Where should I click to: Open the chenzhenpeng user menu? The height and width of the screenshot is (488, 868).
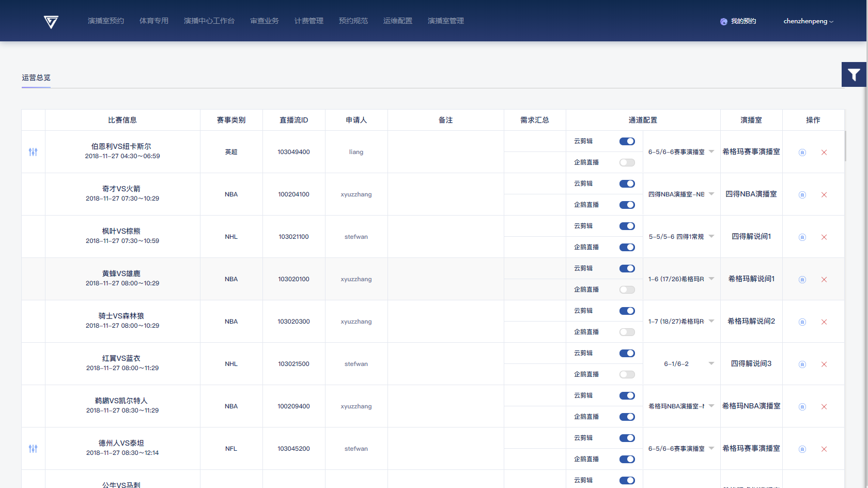pos(808,21)
